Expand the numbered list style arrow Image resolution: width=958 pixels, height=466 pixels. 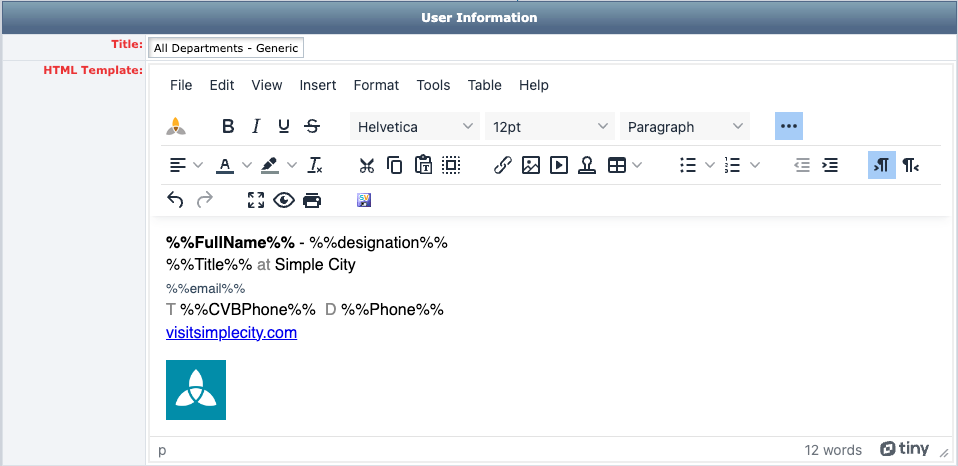click(x=755, y=165)
